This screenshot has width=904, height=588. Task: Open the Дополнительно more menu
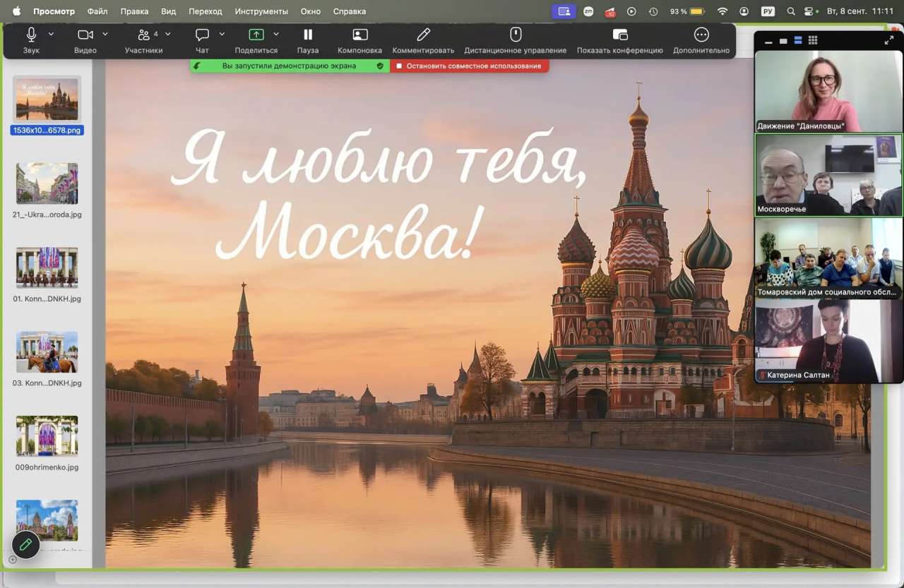tap(701, 35)
